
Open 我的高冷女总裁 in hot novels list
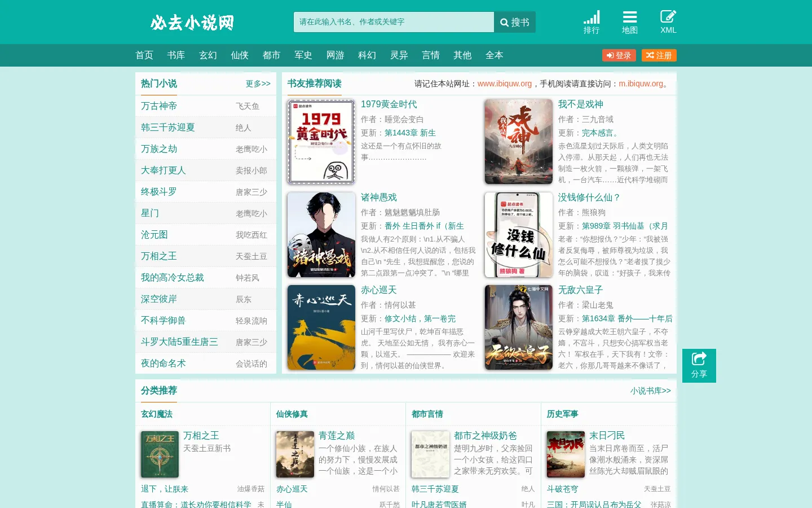[173, 278]
